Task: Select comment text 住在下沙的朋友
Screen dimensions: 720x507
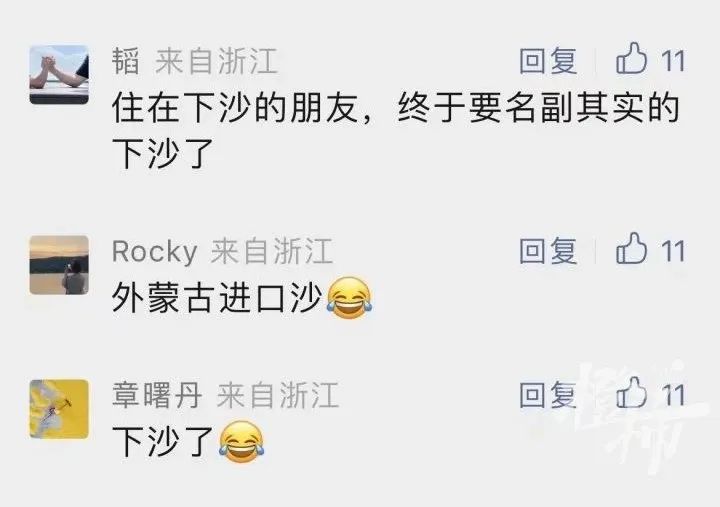Action: [x=235, y=107]
